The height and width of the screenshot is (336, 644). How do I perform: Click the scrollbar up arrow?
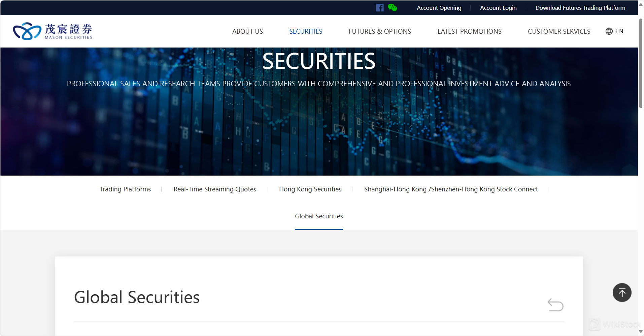[641, 5]
